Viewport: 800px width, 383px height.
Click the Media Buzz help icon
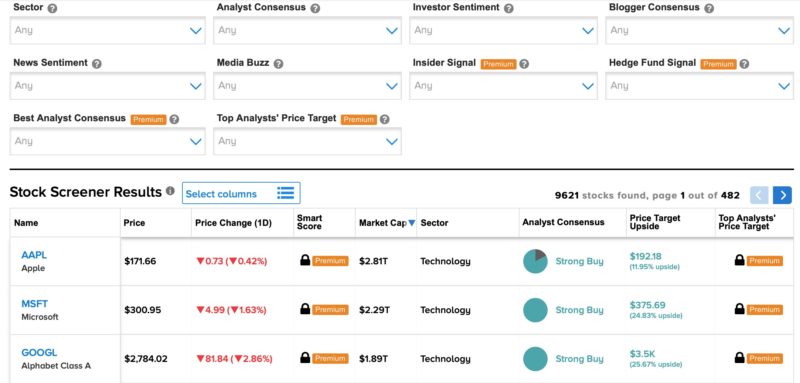[278, 64]
